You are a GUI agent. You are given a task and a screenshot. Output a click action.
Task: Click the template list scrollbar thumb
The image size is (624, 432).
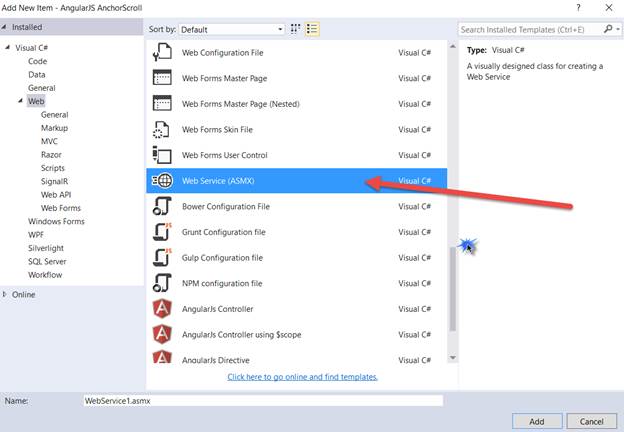[x=452, y=289]
